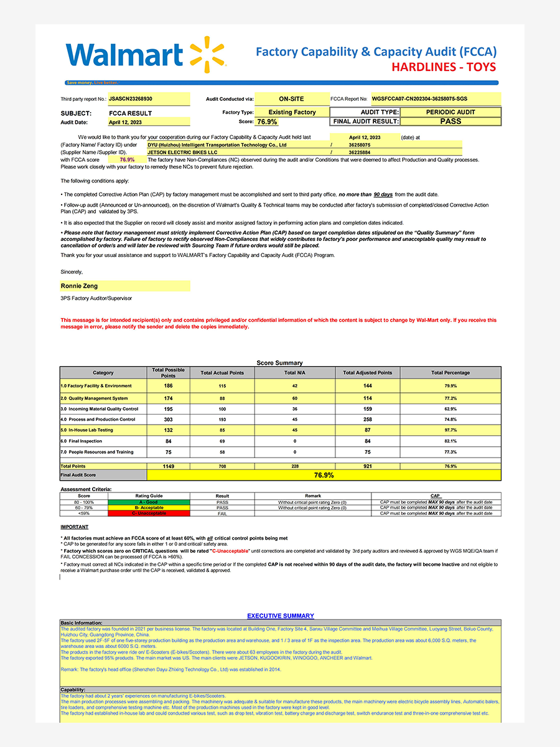Select the Ronnie Zeng auditor name field
Viewport: 560px width, 747px height.
click(x=124, y=286)
